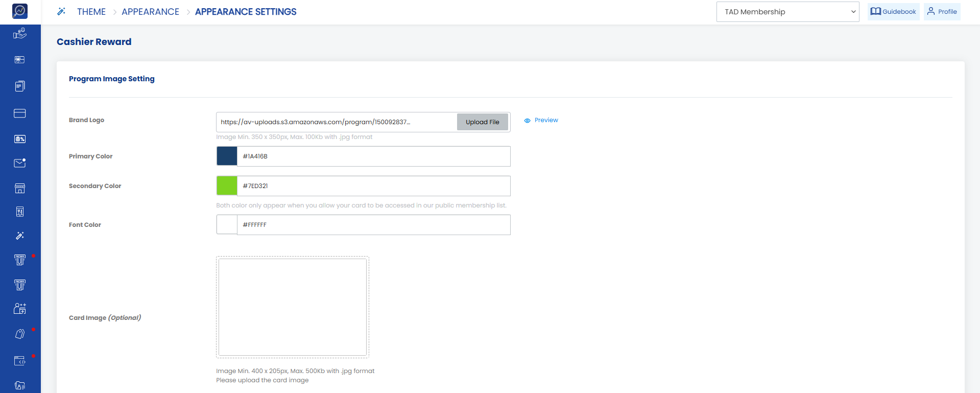The width and height of the screenshot is (980, 393).
Task: Open the stacked documents sidebar icon
Action: (20, 86)
